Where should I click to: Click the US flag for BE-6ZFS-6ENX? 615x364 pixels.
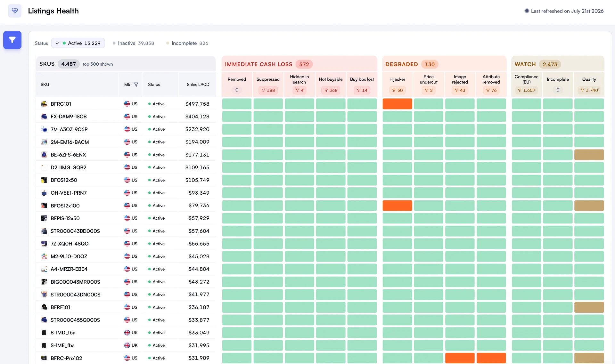(x=127, y=155)
